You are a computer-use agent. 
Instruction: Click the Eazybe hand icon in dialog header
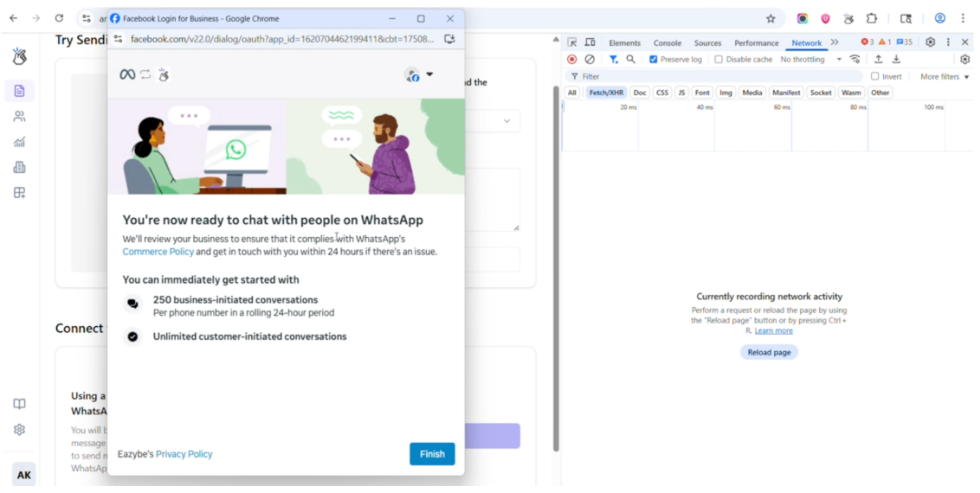tap(164, 75)
